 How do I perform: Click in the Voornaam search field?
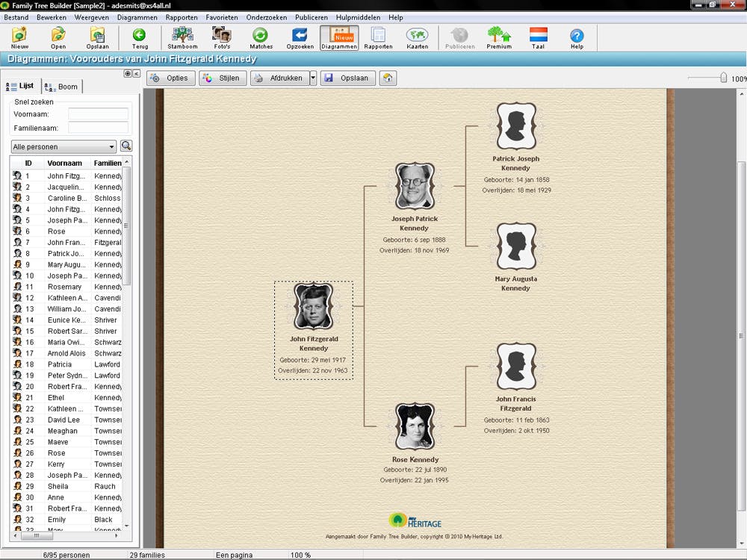point(98,113)
